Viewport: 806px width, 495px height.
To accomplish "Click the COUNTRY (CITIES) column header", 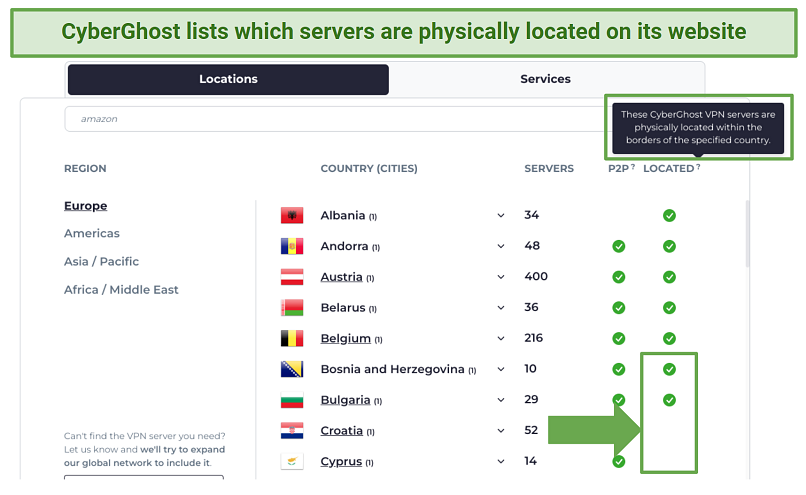I will tap(369, 169).
